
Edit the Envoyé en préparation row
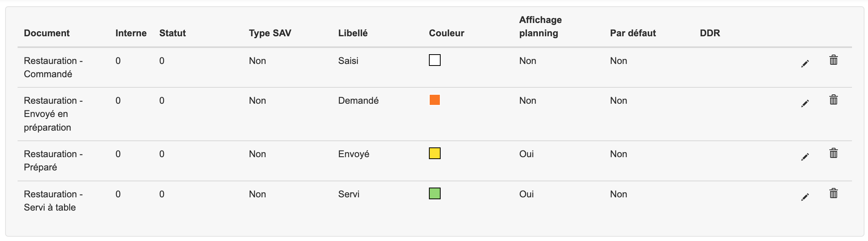point(805,103)
